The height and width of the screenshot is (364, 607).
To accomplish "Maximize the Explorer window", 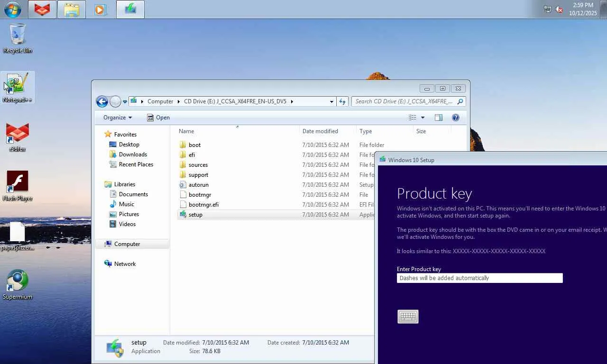I will pos(442,89).
